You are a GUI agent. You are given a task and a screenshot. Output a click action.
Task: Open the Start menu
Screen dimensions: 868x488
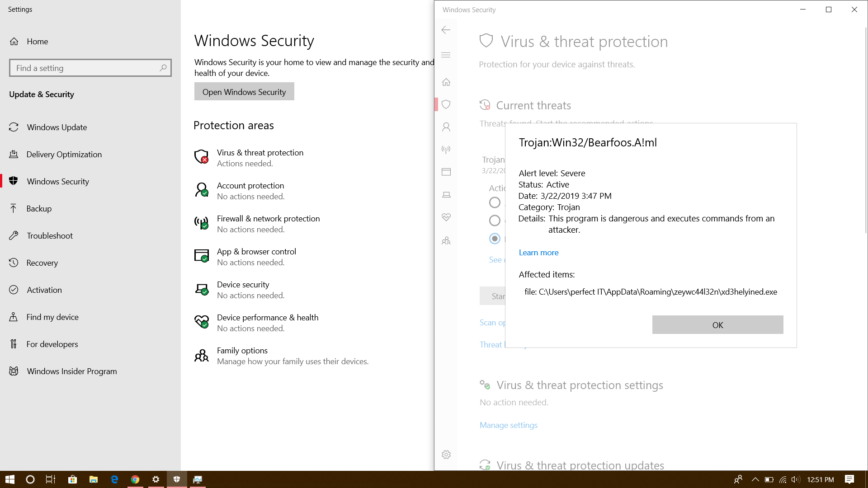coord(10,479)
